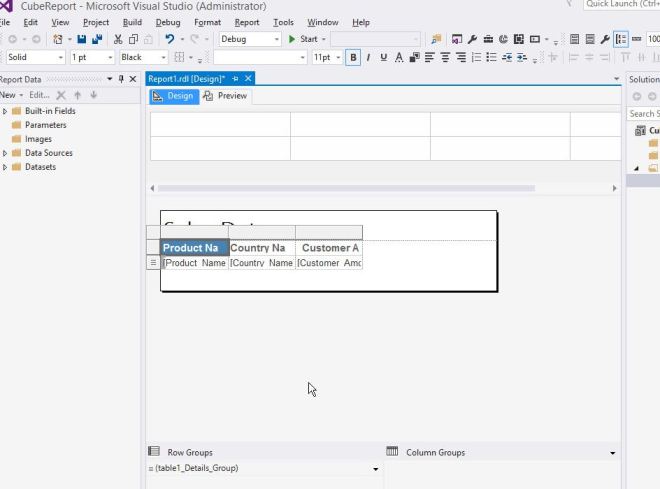
Task: Toggle Bold formatting button
Action: click(x=353, y=58)
